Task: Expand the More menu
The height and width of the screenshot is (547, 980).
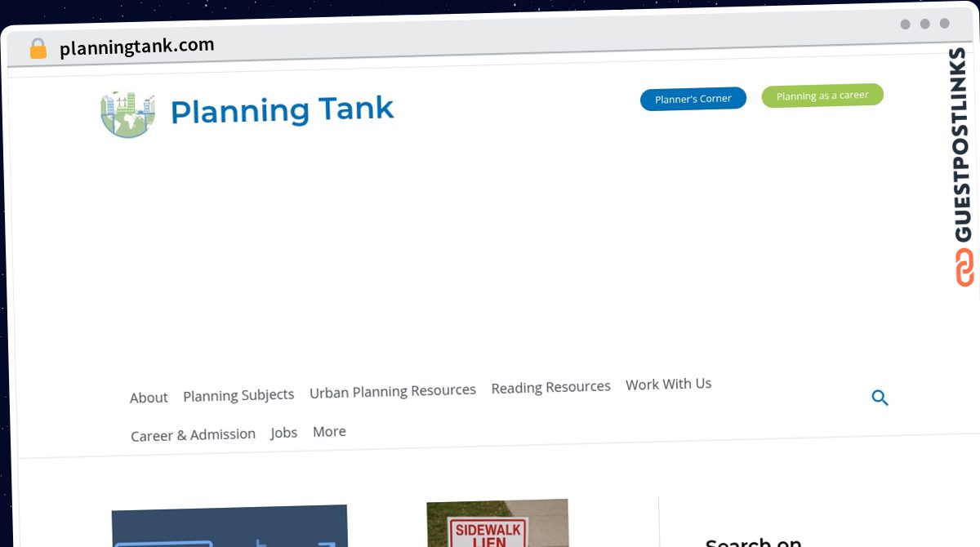Action: coord(329,431)
